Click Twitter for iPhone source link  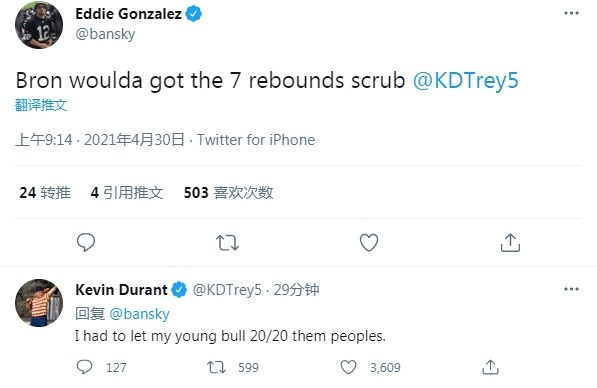click(256, 140)
